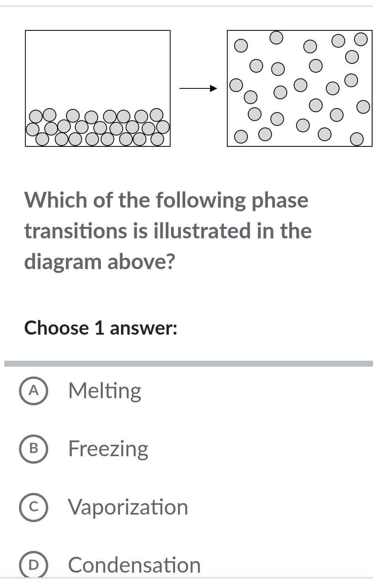This screenshot has height=588, width=373.
Task: Click the gray divider above the answers
Action: coord(188,363)
